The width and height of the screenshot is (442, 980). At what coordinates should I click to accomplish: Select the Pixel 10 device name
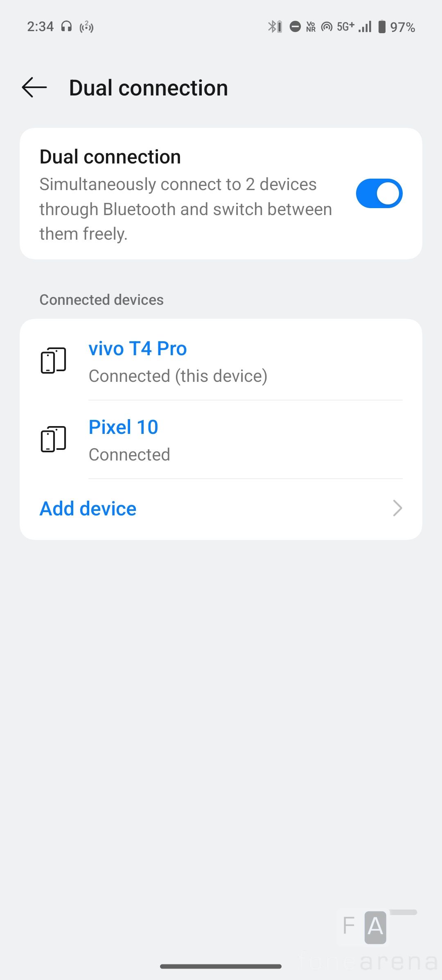(123, 427)
